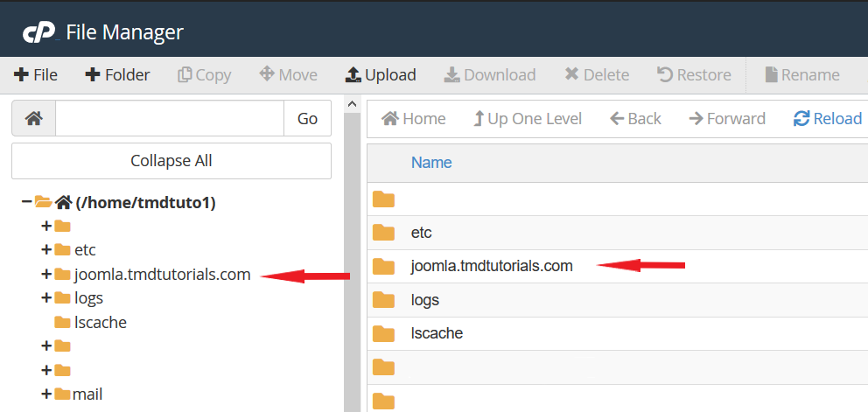Reload the file listing

(827, 119)
